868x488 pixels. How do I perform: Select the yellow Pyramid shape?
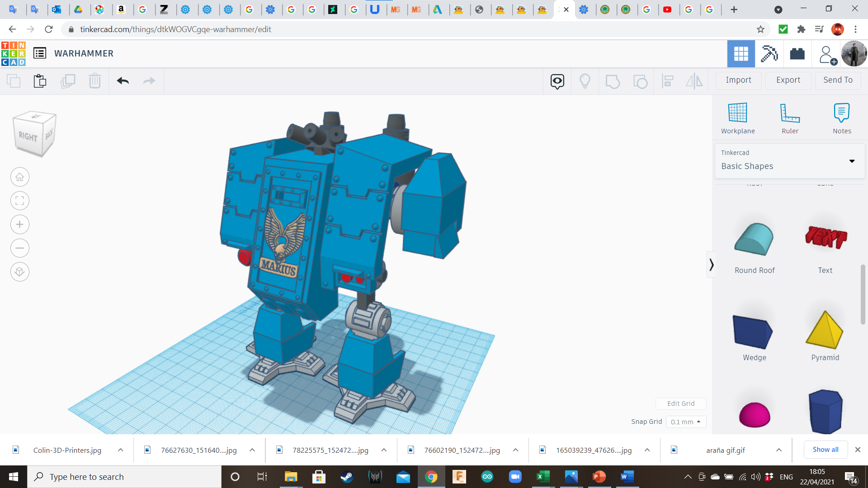point(825,331)
